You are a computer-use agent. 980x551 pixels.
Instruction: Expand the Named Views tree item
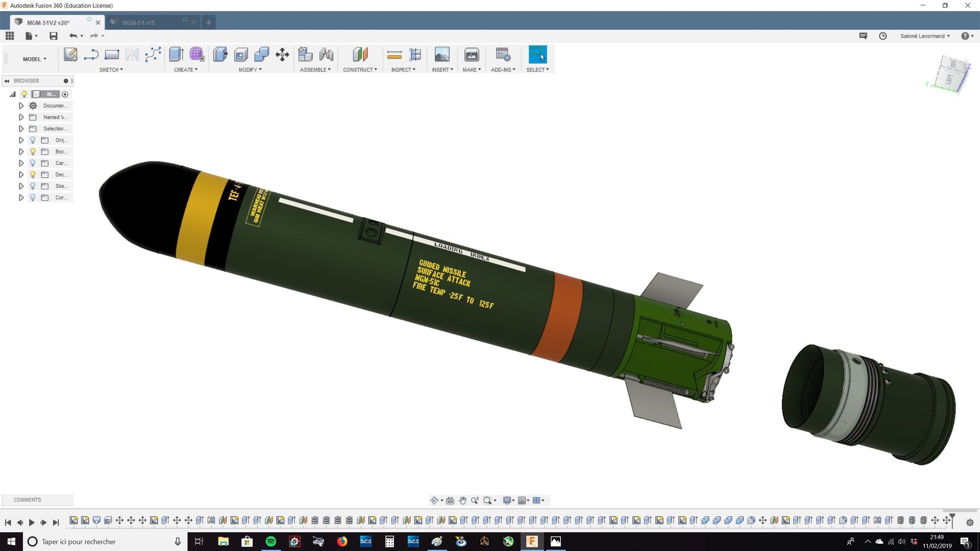21,117
